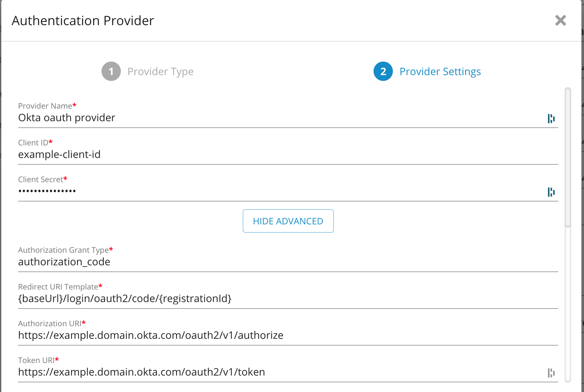Click the dialog's vertical scrollbar

568,158
